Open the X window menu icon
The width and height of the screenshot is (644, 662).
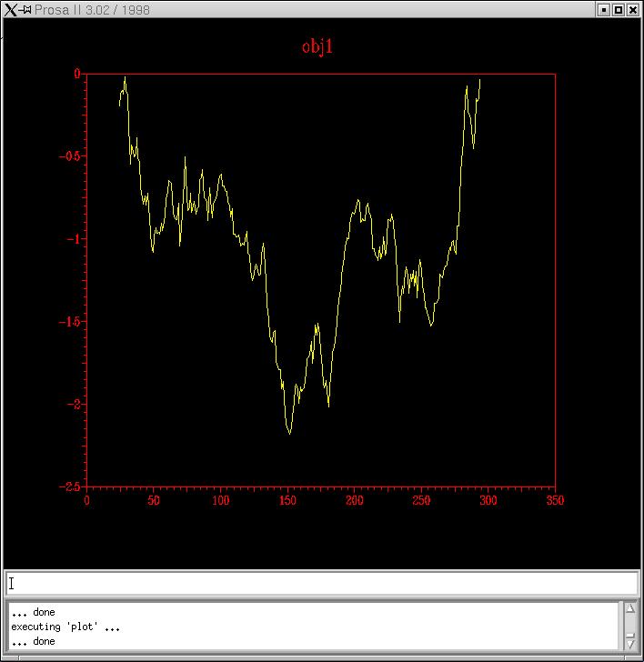coord(10,9)
